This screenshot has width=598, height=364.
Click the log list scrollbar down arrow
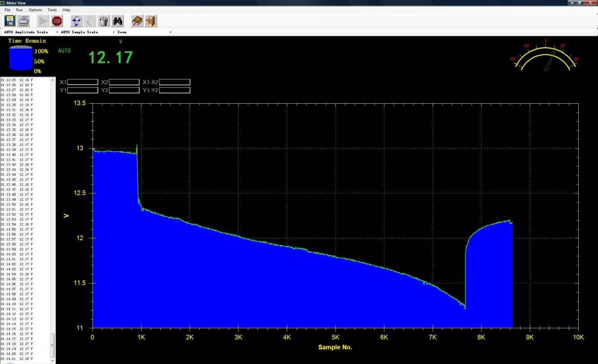(53, 360)
